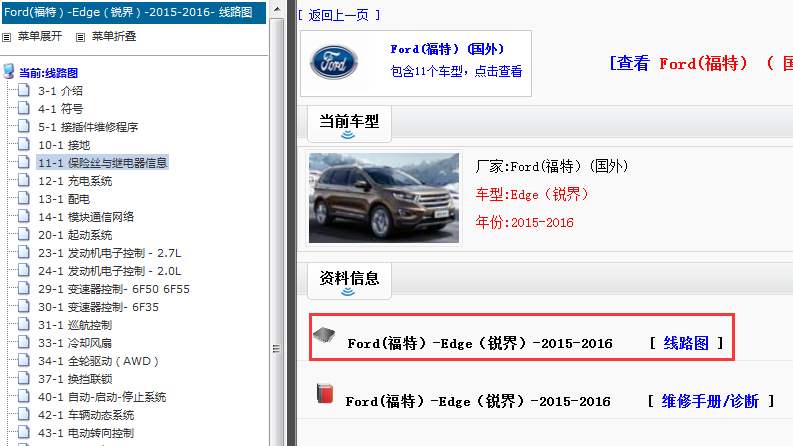The image size is (793, 446).
Task: Click the Ford Edge vehicle photo
Action: click(384, 198)
